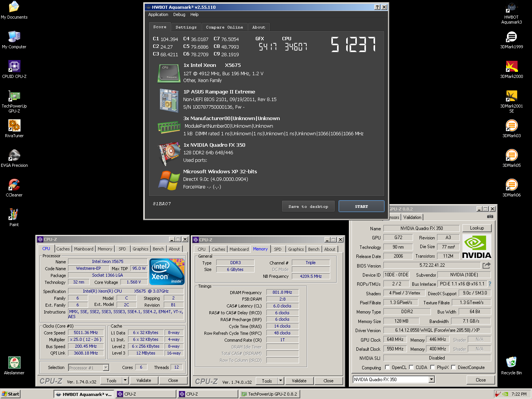This screenshot has height=399, width=532.
Task: Click Validate in left CPU-Z window
Action: click(144, 380)
